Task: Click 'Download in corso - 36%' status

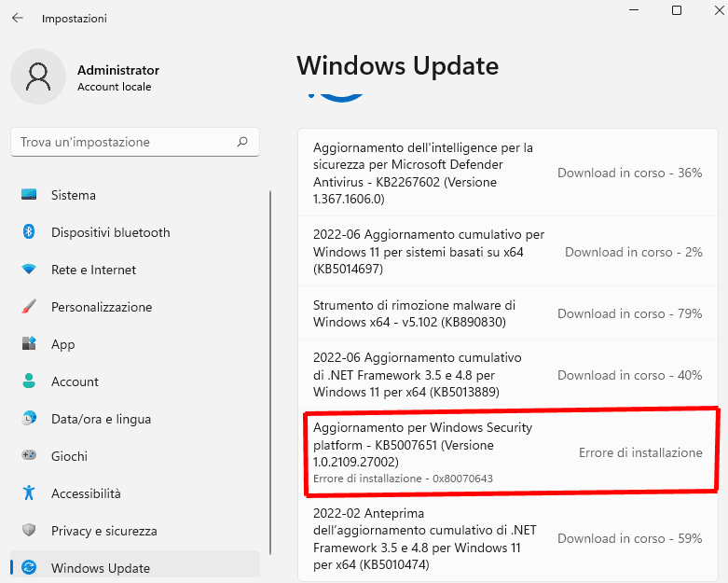Action: pos(629,173)
